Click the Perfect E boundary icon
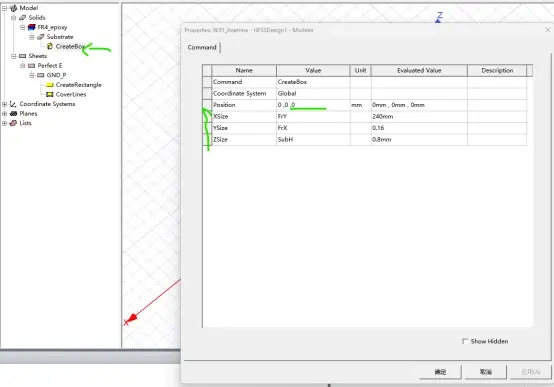The height and width of the screenshot is (387, 554). coord(32,65)
